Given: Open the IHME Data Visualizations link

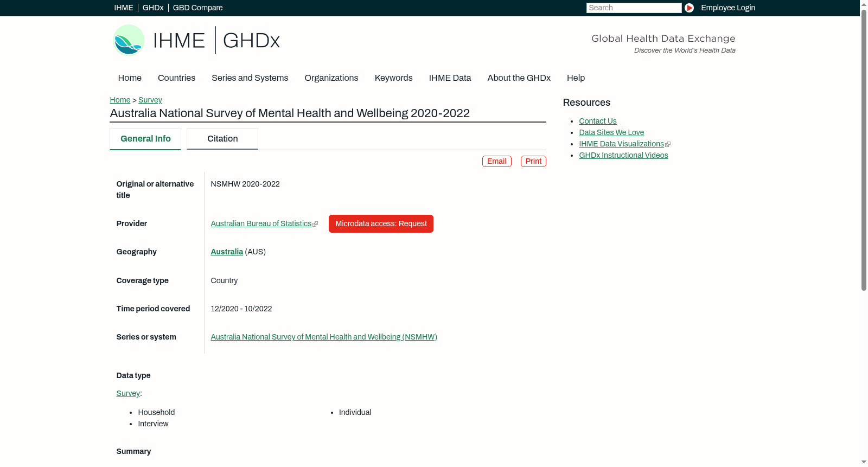Looking at the screenshot, I should coord(621,144).
